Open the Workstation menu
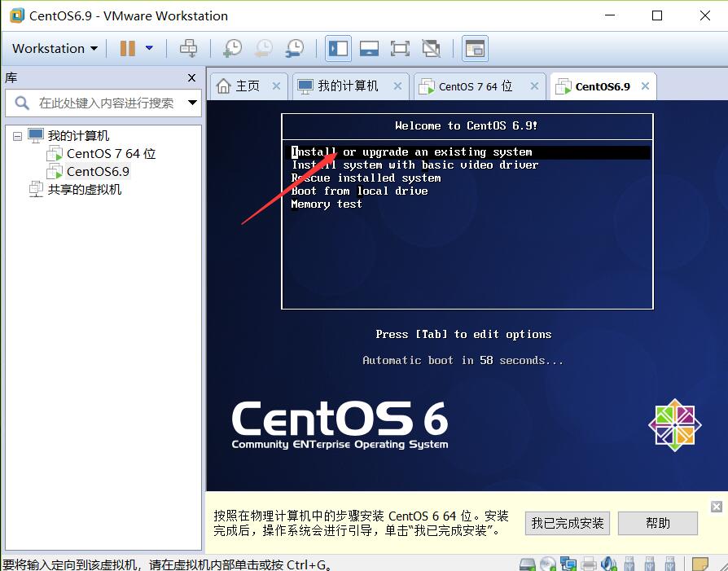The height and width of the screenshot is (571, 728). click(x=55, y=48)
